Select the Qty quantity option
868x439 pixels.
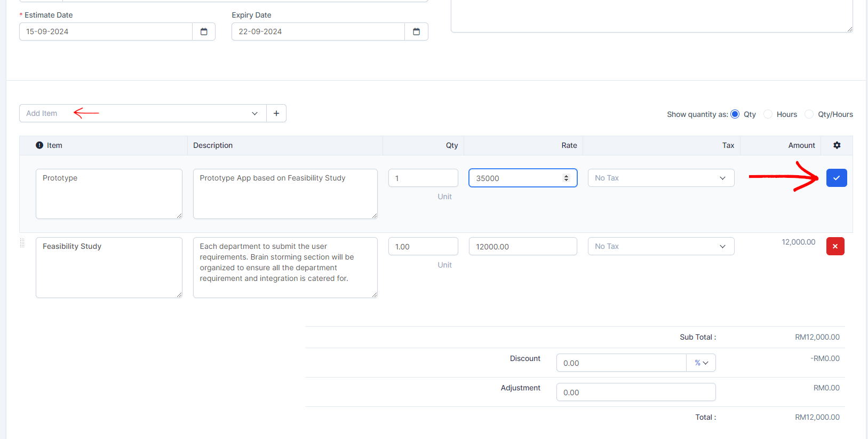coord(735,114)
